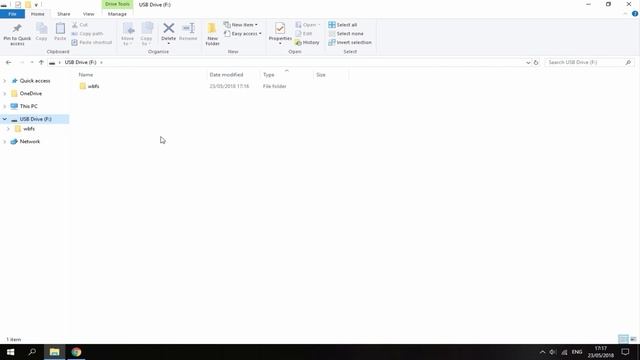Screen dimensions: 640x360
Task: Open the Copy to ribbon button
Action: pyautogui.click(x=147, y=34)
